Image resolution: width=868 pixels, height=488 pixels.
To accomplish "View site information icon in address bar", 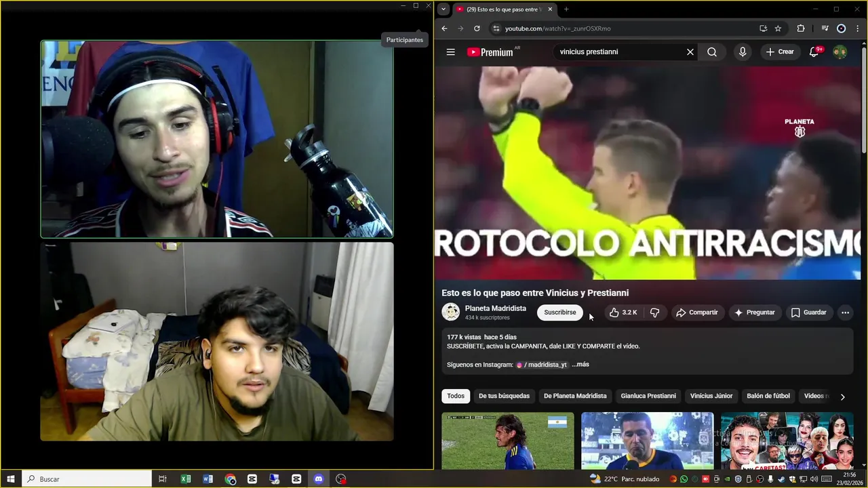I will point(496,28).
